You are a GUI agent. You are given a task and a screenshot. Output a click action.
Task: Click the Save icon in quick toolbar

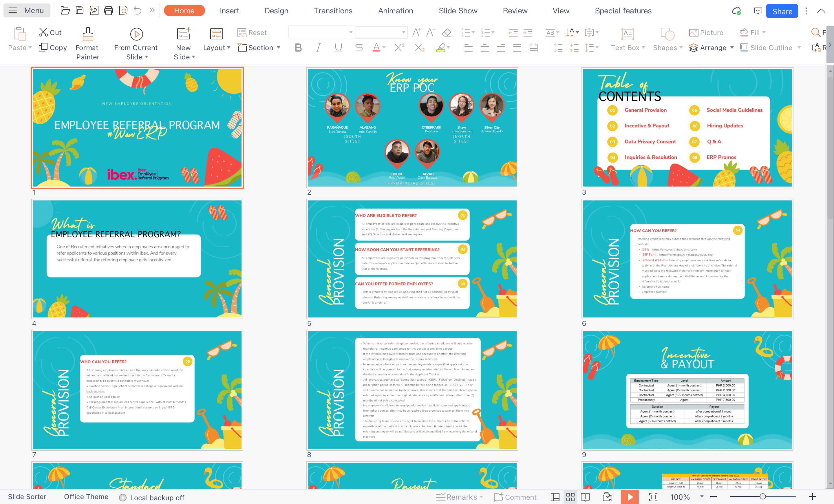[80, 10]
